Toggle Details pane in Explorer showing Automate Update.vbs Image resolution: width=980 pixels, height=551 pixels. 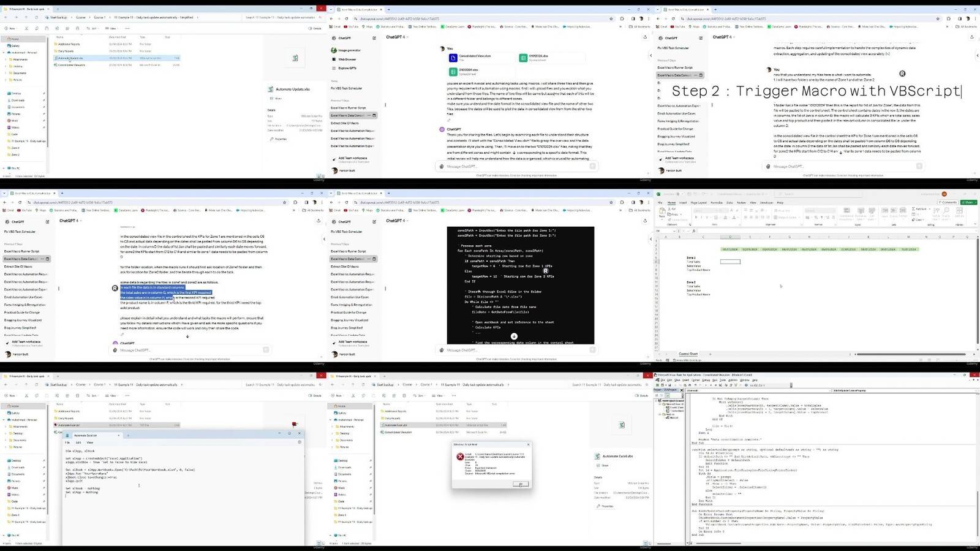pos(315,28)
